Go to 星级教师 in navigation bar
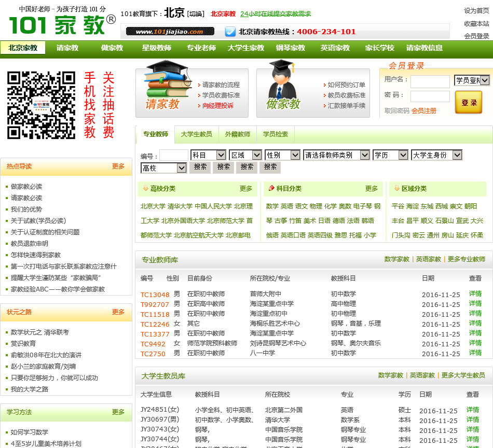This screenshot has height=448, width=493. 157,48
